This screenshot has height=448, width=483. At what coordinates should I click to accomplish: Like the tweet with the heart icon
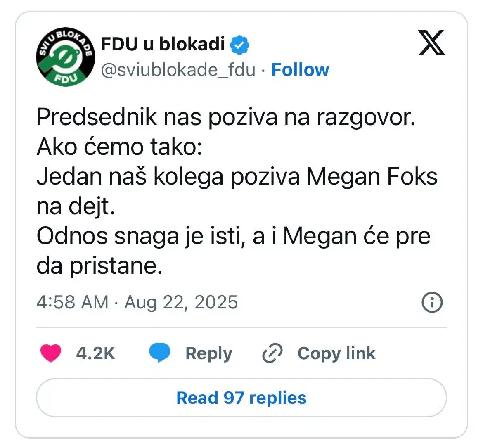pyautogui.click(x=51, y=353)
